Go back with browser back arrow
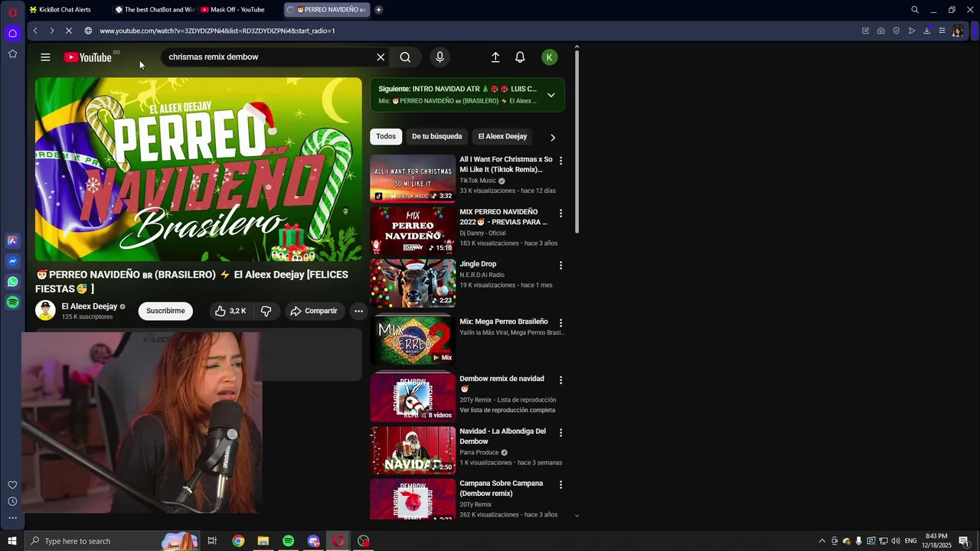 [35, 31]
